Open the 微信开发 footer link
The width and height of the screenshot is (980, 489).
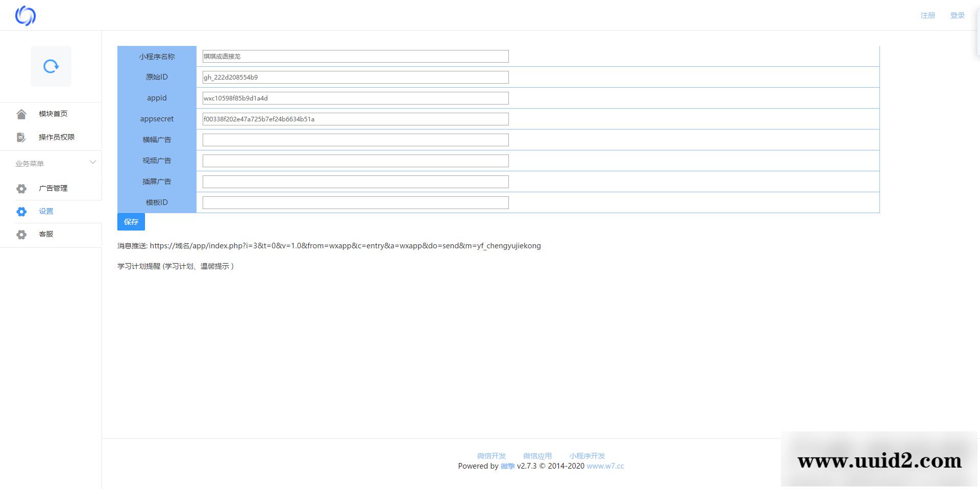coord(491,456)
